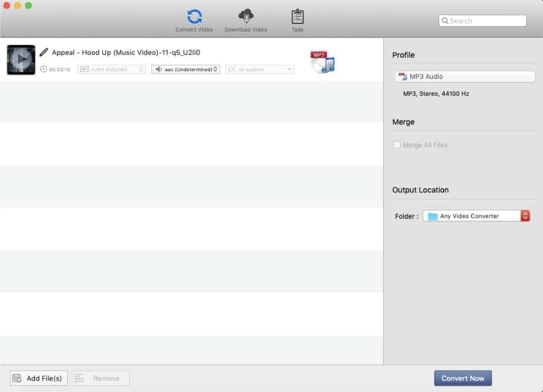Click the Remove button
Screen dimensions: 543x392
click(100, 378)
